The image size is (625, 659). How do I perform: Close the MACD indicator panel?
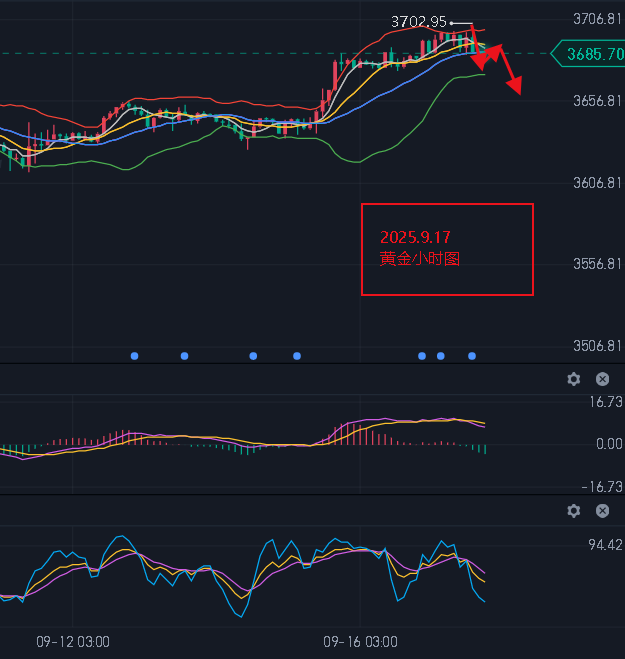pos(602,379)
